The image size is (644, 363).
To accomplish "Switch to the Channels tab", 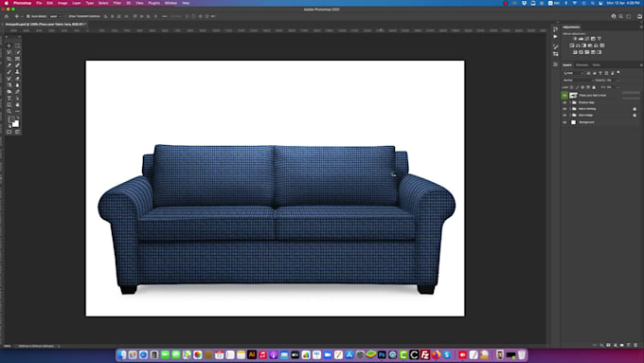I will pyautogui.click(x=582, y=64).
